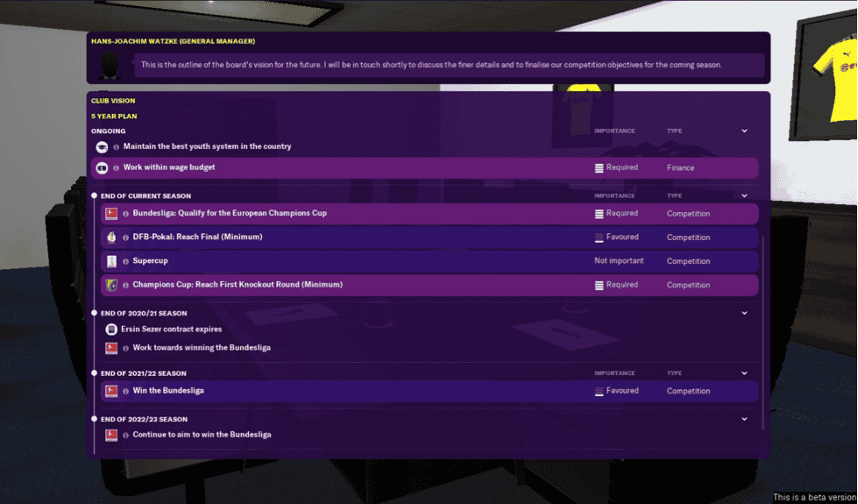This screenshot has height=504, width=858.
Task: Click the Bundesliga logo beside Win the Bundesliga
Action: pyautogui.click(x=111, y=391)
